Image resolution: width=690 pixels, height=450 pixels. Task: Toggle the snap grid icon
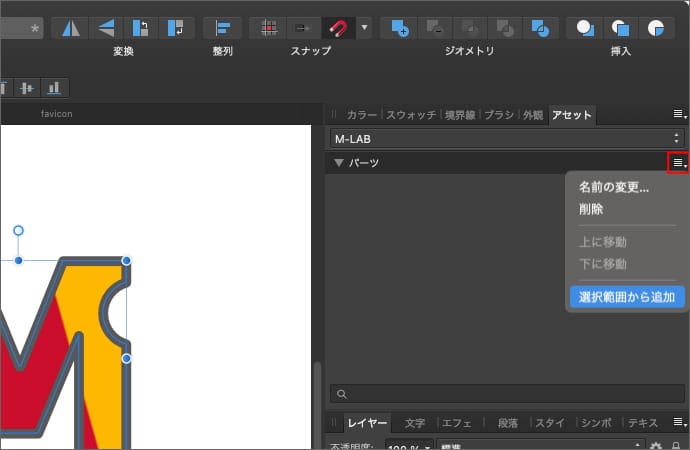pyautogui.click(x=267, y=27)
